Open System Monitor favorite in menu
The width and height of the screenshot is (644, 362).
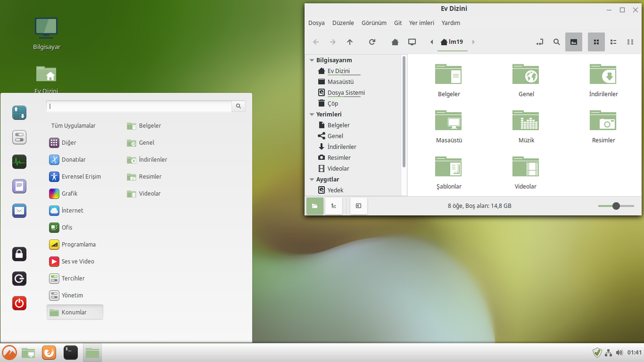[19, 162]
